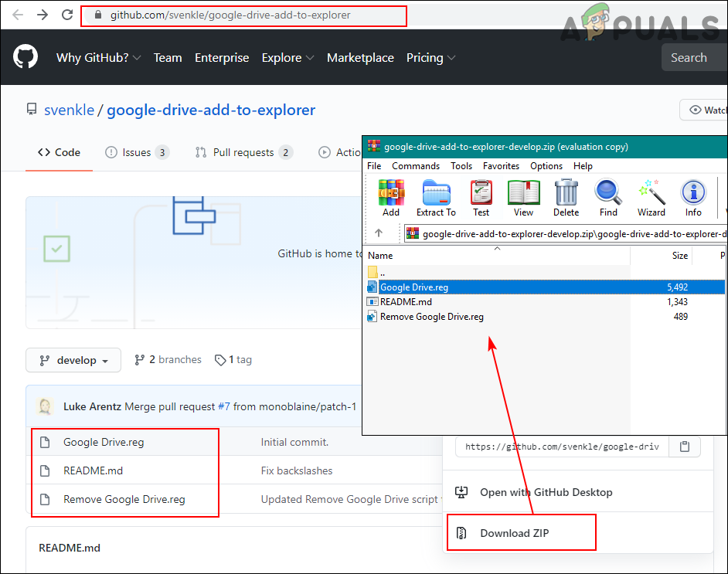The width and height of the screenshot is (728, 574).
Task: Click the GitHub logo in header
Action: (26, 56)
